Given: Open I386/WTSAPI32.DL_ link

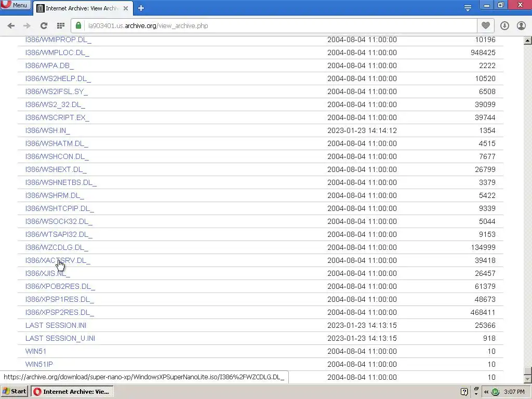Looking at the screenshot, I should coord(59,234).
